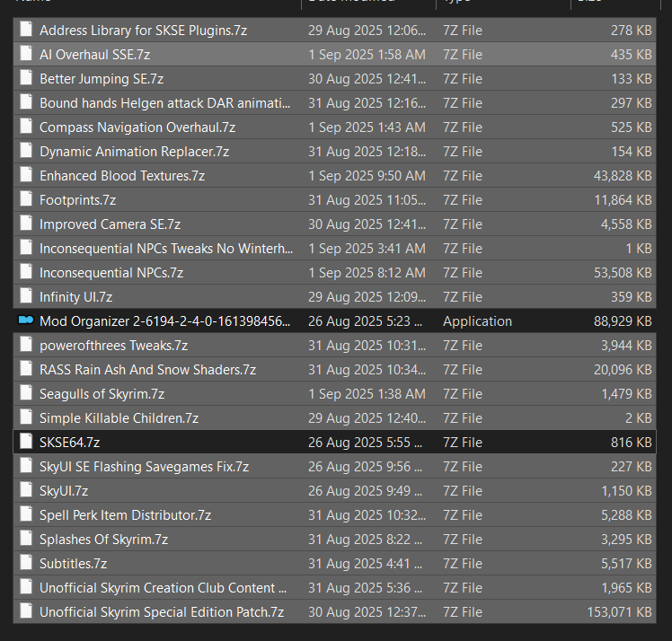The width and height of the screenshot is (672, 641).
Task: Click the file icon of Address Library for SKSE Plugins.7z
Action: (26, 30)
